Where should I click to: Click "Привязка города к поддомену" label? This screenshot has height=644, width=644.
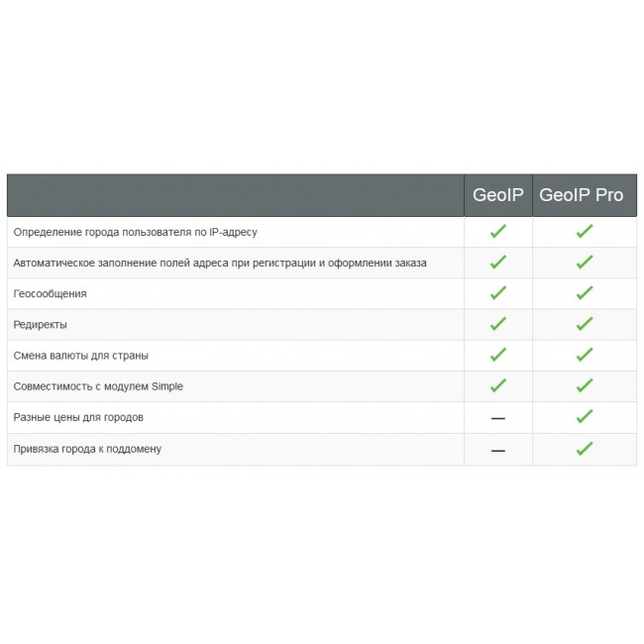pyautogui.click(x=87, y=449)
